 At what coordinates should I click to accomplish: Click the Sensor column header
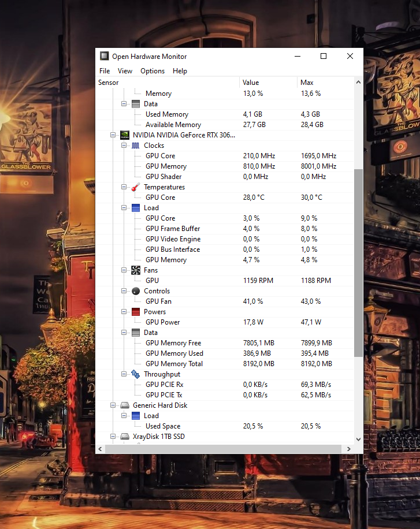pos(168,83)
